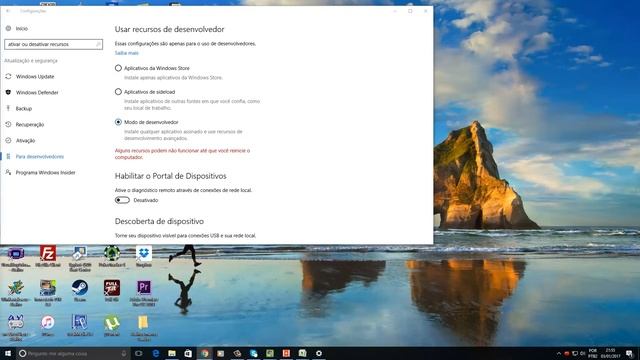Open Skype from the taskbar
Viewport: 640px width, 360px height.
(253, 353)
